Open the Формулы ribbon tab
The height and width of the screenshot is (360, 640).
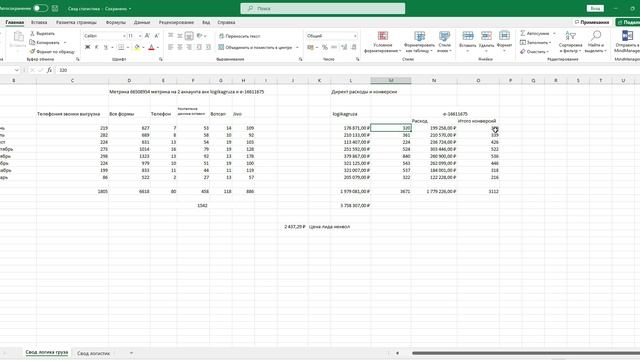pyautogui.click(x=116, y=22)
